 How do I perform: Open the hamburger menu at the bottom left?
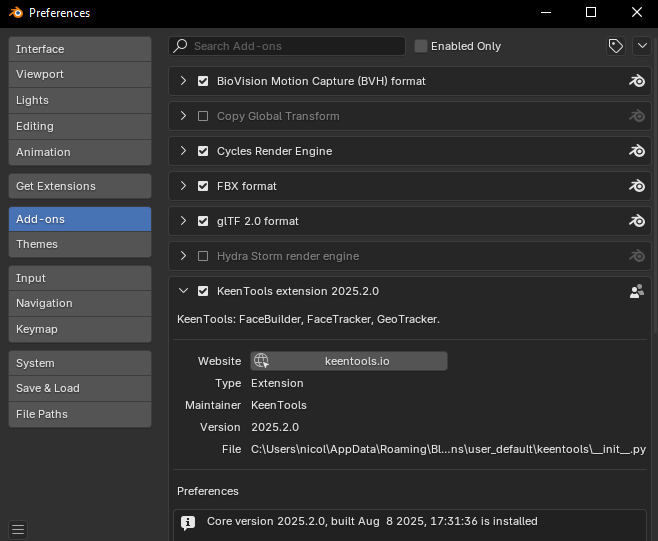18,529
